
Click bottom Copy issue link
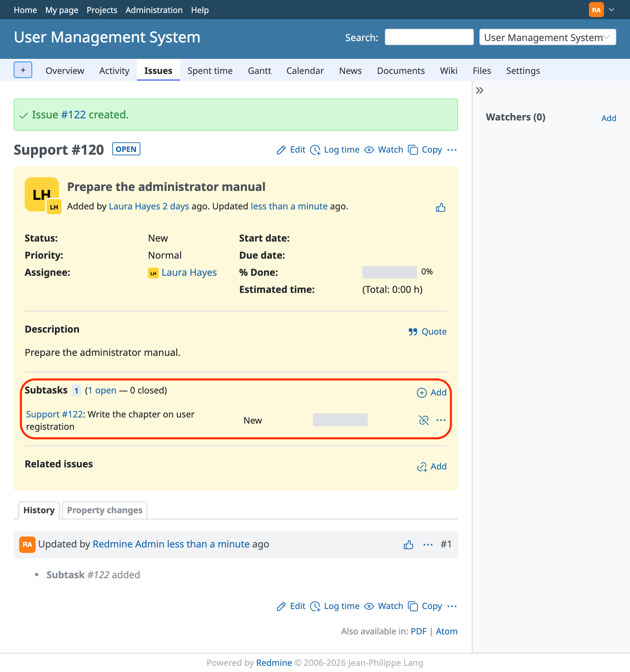point(425,606)
